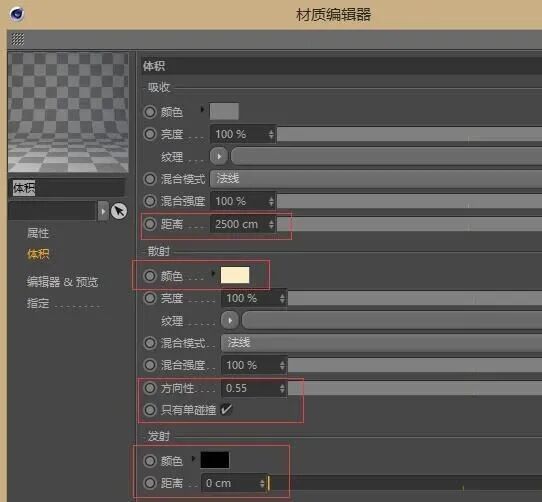The height and width of the screenshot is (502, 542).
Task: Expand the 吸收 颜色 disclosure arrow
Action: click(202, 109)
